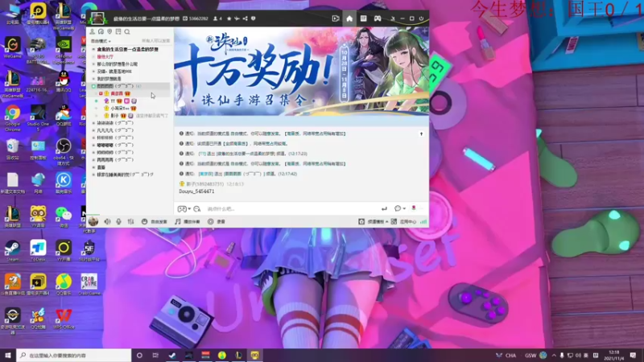Expand the 直播 channel node
Screen dimensions: 644x362
(x=93, y=167)
